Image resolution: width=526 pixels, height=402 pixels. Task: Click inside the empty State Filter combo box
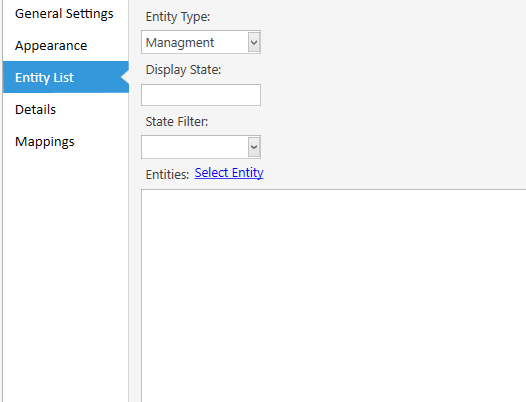click(x=195, y=147)
